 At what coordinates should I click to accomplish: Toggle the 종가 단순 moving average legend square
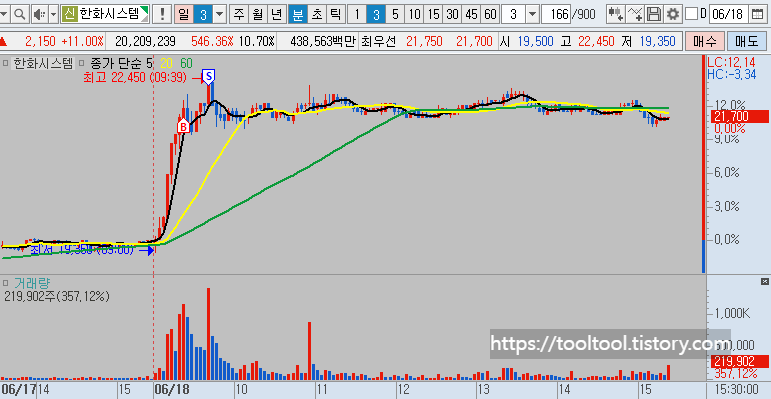click(x=82, y=63)
